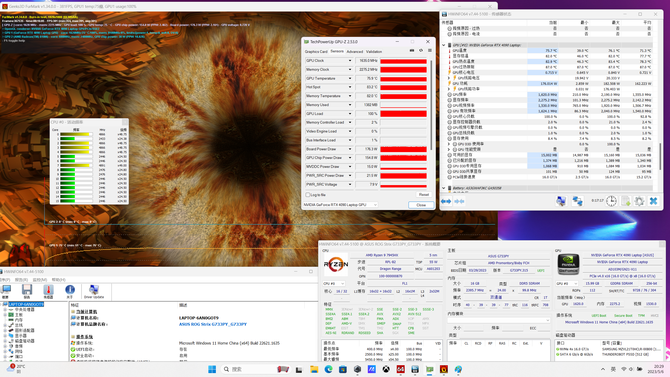670x377 pixels.
Task: Open the GPU-Z hamburger menu icon
Action: pyautogui.click(x=430, y=51)
